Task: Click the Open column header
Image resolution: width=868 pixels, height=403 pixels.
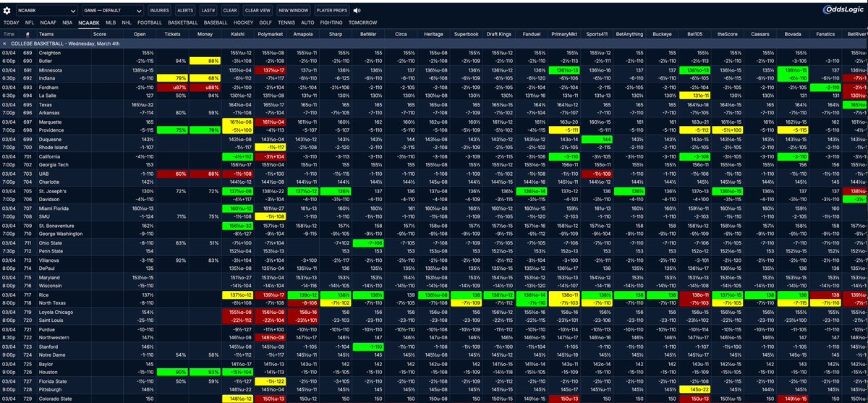Action: click(140, 33)
